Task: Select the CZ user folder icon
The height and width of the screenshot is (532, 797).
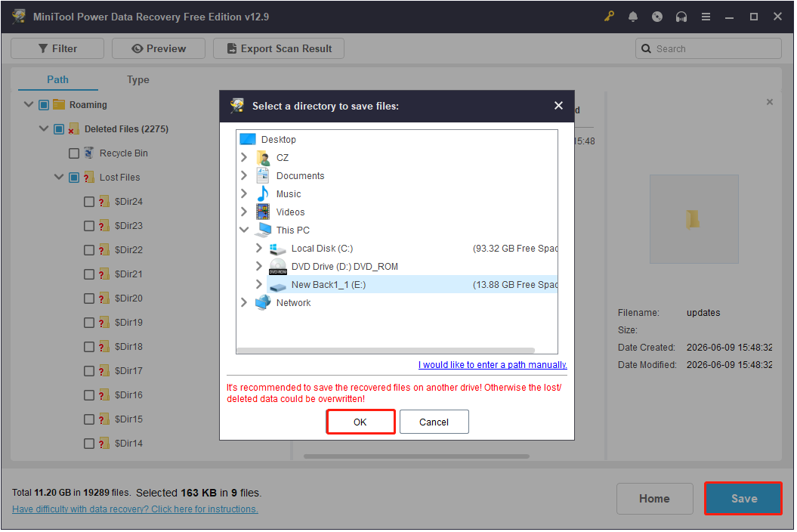Action: click(264, 158)
